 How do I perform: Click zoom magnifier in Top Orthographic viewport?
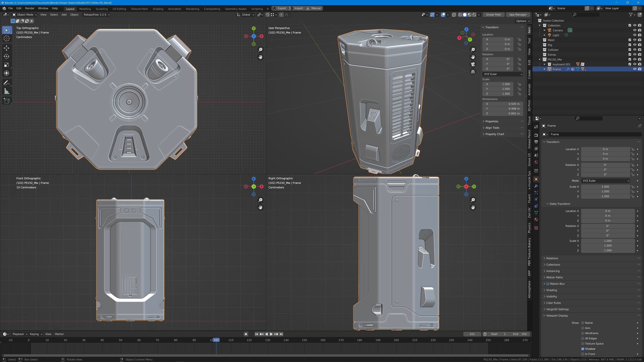click(260, 50)
